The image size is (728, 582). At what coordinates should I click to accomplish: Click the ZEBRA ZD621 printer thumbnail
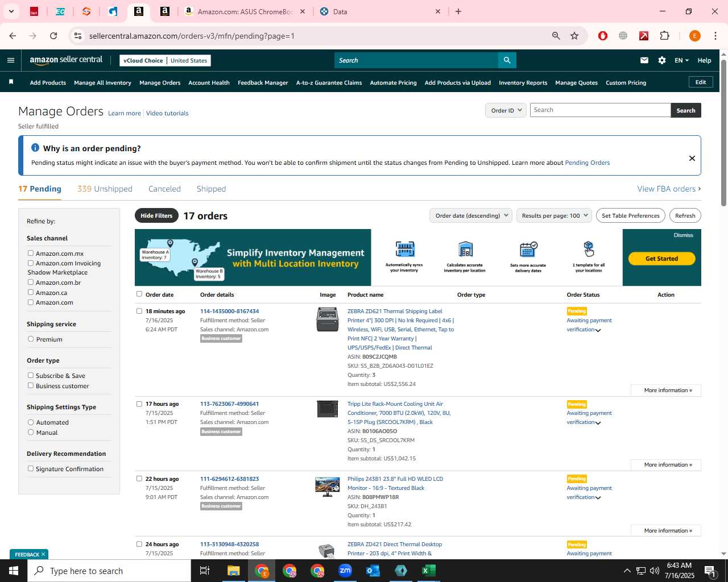[328, 319]
